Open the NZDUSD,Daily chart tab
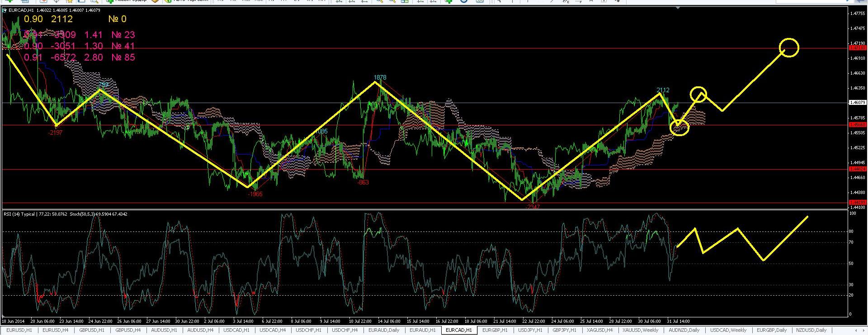This screenshot has height=335, width=868. [811, 330]
